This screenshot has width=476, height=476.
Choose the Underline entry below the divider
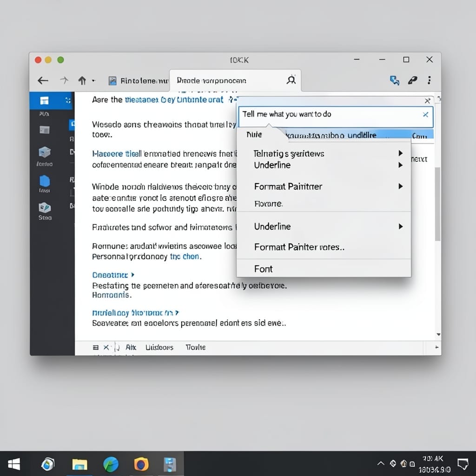tap(272, 226)
